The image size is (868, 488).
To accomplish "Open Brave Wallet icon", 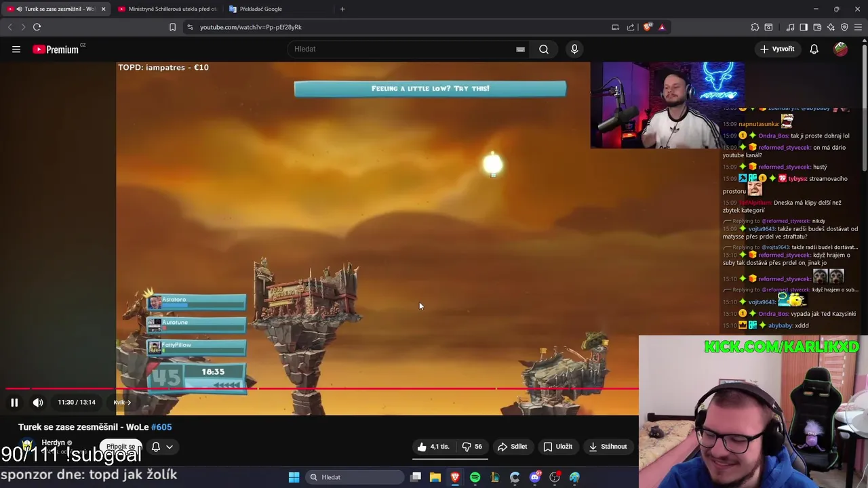I will (817, 27).
